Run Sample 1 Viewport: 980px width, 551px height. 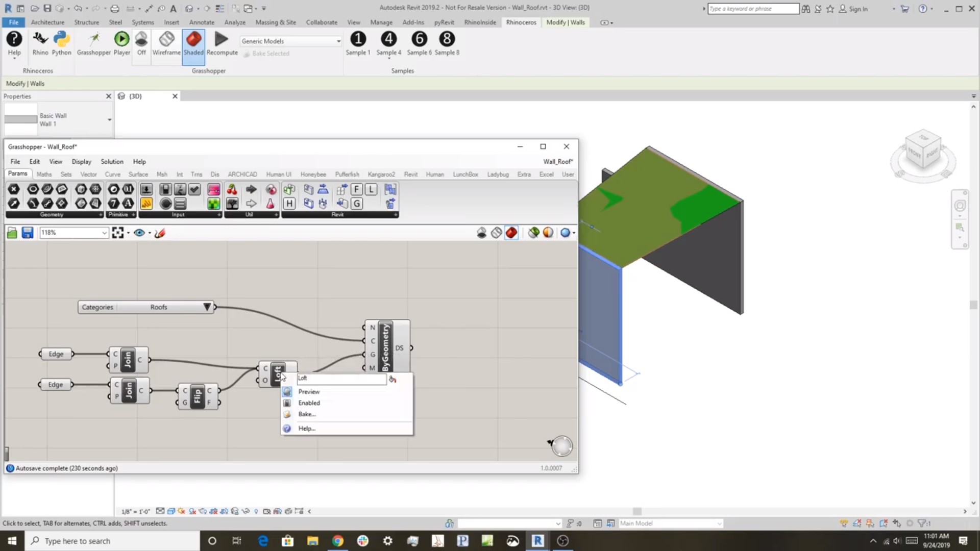358,43
